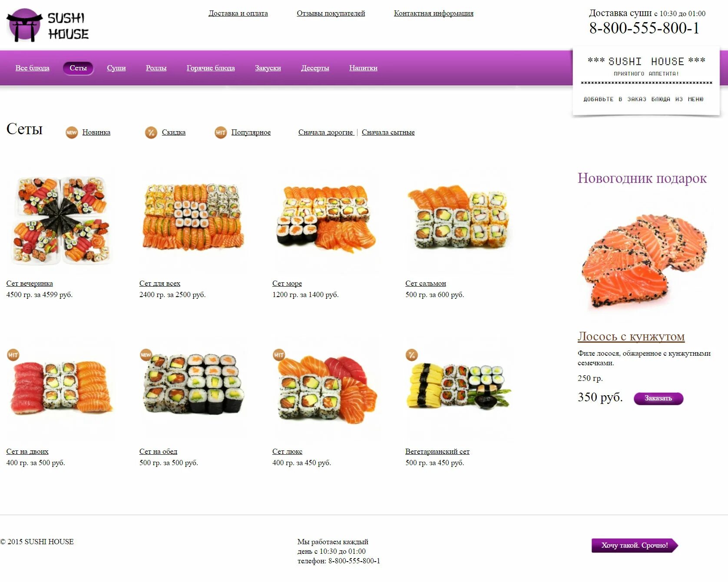Click the Хочу такой. Срочно! button

635,546
